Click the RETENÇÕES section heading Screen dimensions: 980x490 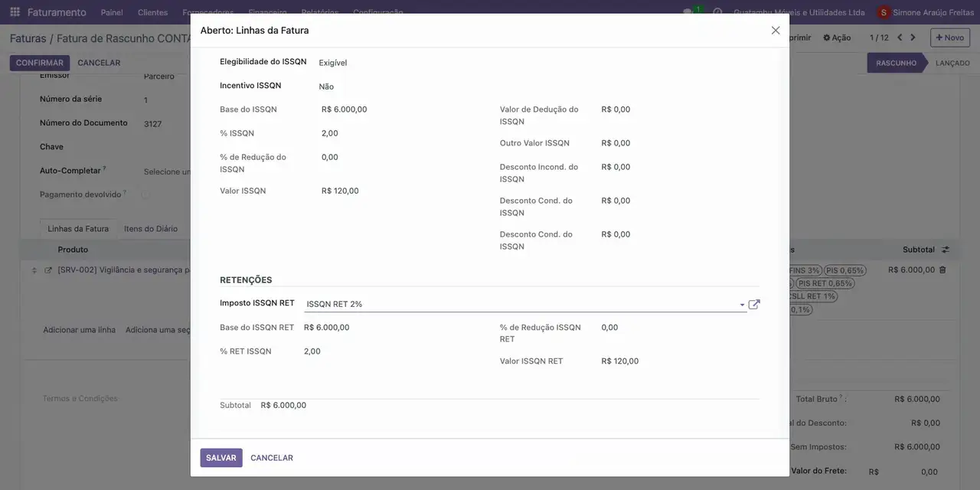246,280
